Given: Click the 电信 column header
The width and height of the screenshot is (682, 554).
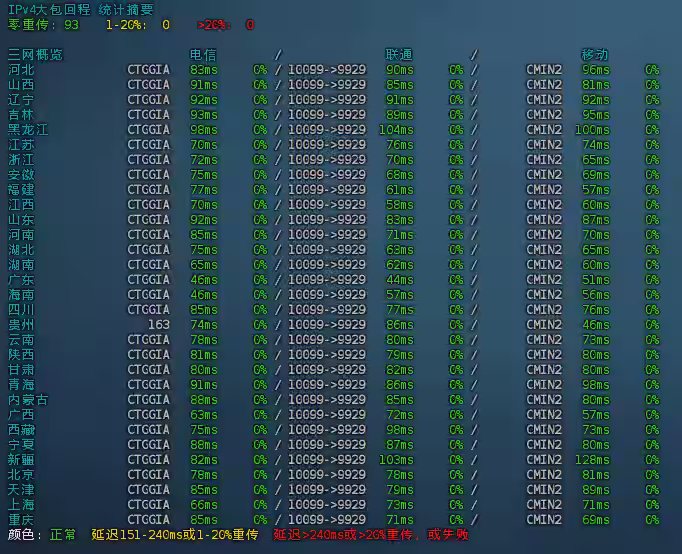Looking at the screenshot, I should click(203, 55).
